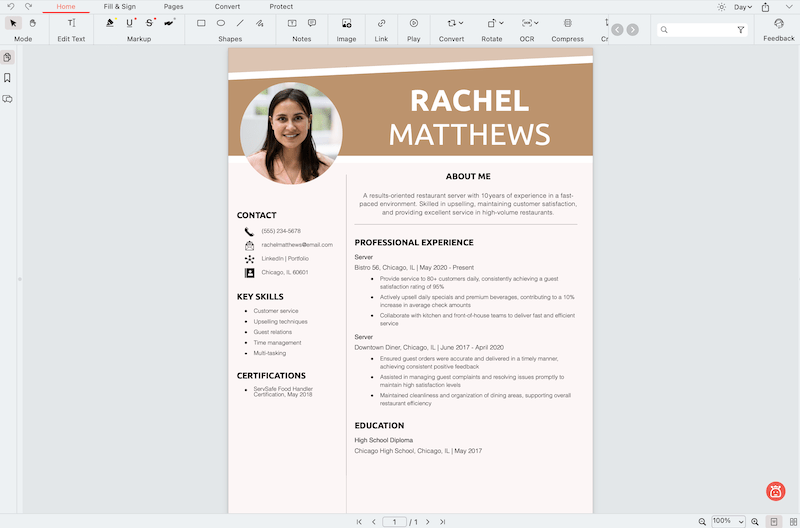
Task: Open the red chatbot assistant button
Action: tap(776, 491)
